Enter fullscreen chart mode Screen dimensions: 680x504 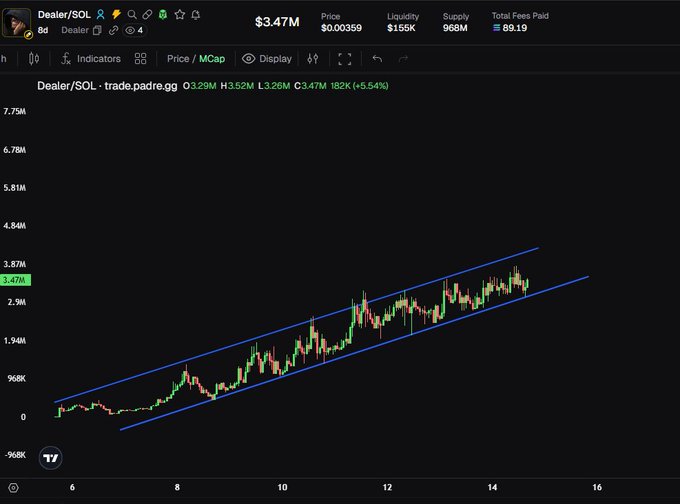click(x=345, y=59)
